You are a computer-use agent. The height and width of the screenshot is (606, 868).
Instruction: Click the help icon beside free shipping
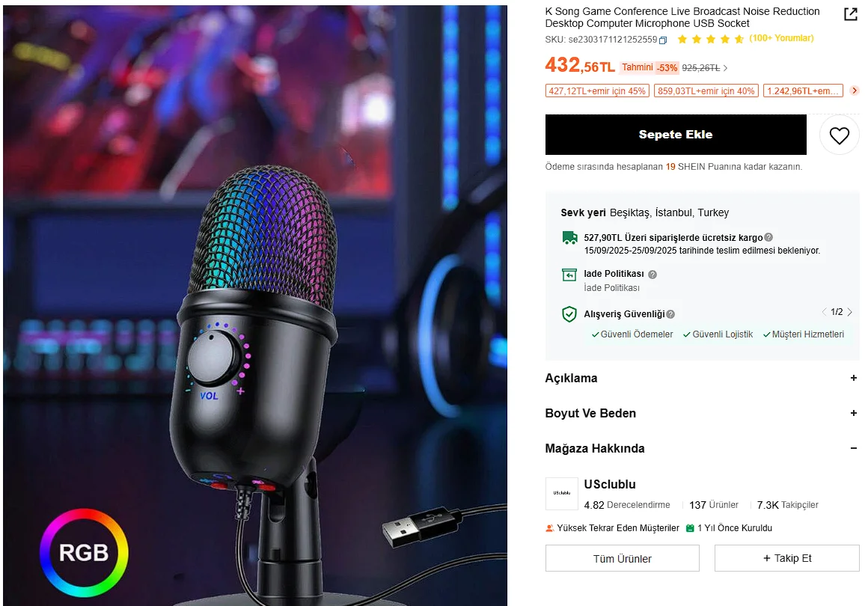coord(768,237)
